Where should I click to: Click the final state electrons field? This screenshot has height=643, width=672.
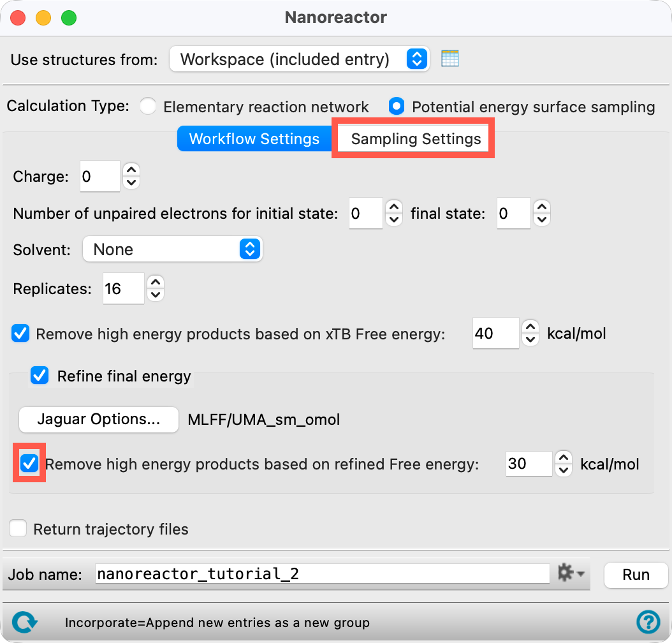point(513,213)
